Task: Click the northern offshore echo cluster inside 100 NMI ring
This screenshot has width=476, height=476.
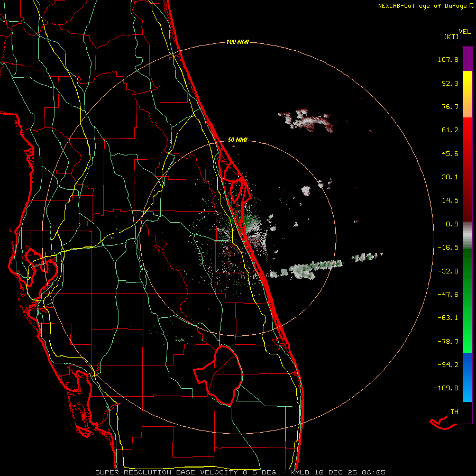Action: (x=306, y=121)
